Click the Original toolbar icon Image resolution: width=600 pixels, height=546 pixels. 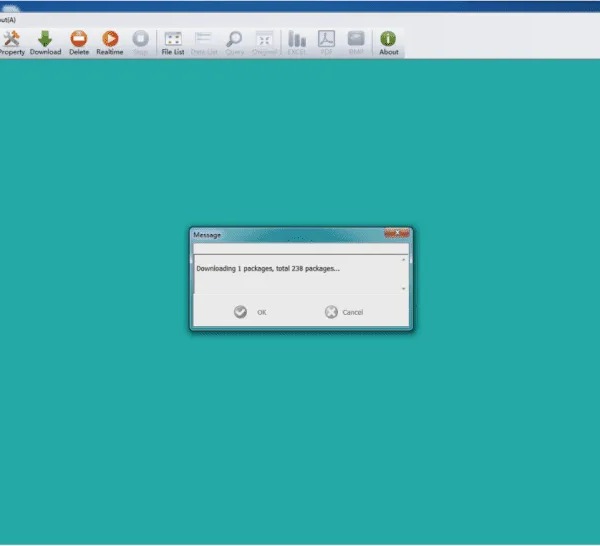click(x=265, y=41)
